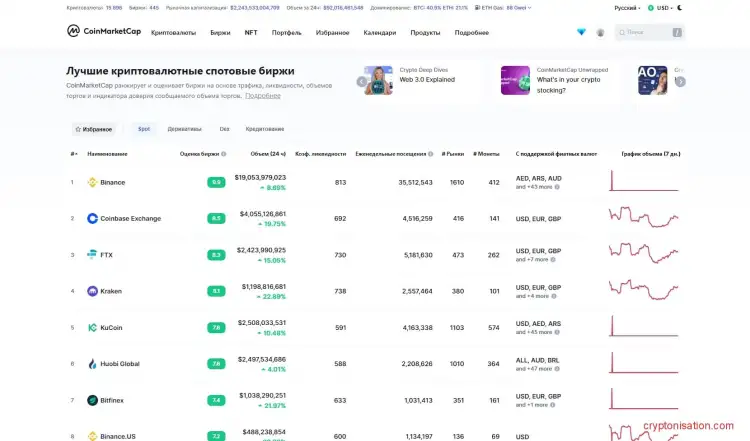Switch to the Деривативы tab
This screenshot has height=441, width=750.
click(185, 129)
